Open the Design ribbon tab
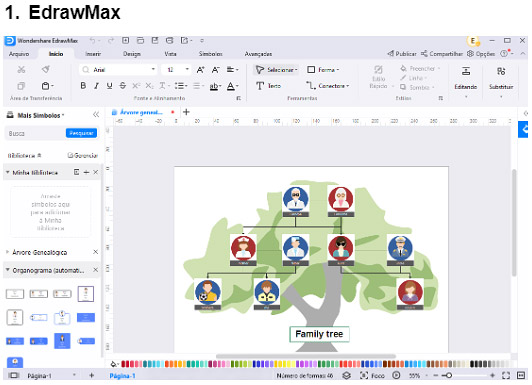 (x=132, y=54)
